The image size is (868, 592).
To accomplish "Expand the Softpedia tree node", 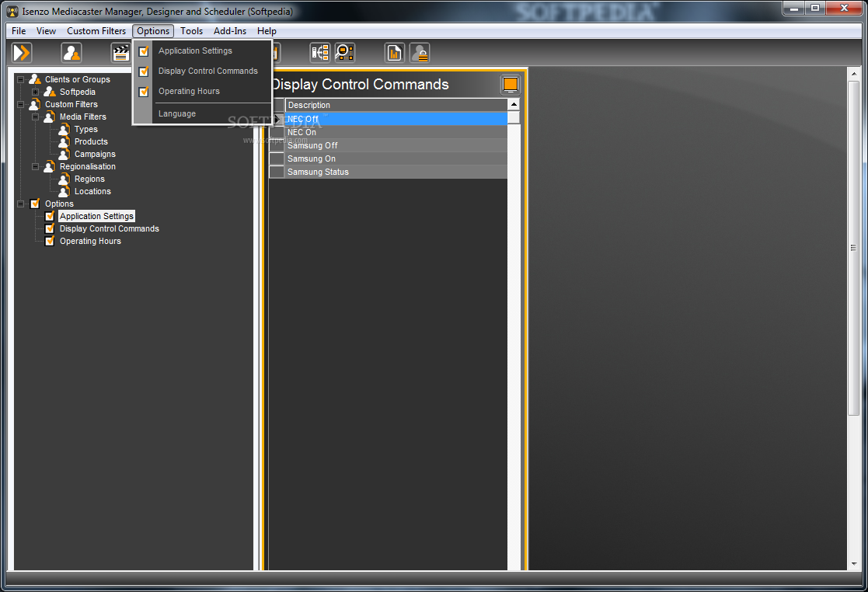I will 36,92.
